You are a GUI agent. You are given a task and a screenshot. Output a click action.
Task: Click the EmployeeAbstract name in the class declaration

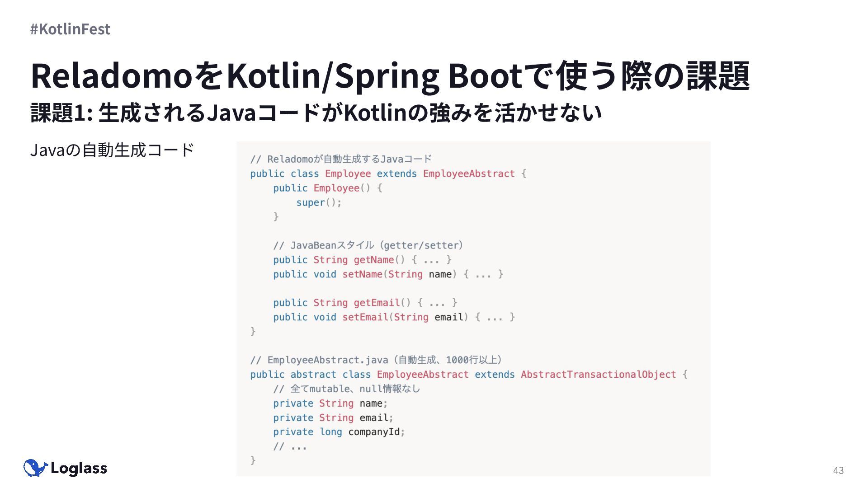tap(468, 174)
